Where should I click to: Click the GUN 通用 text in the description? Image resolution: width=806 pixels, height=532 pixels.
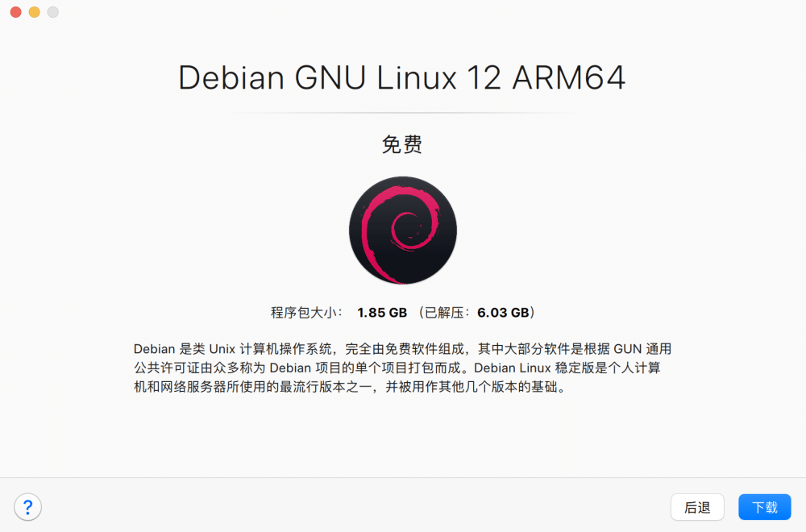(x=642, y=349)
